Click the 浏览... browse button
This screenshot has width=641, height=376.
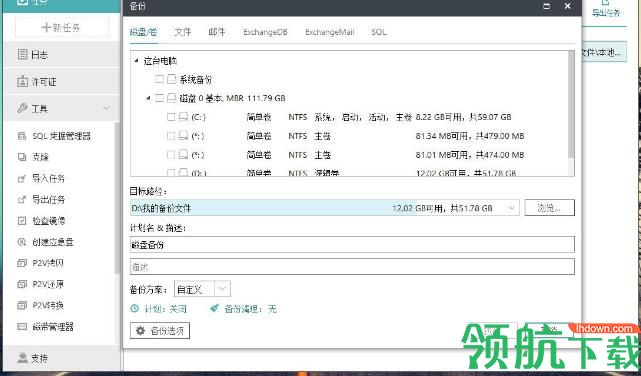549,208
